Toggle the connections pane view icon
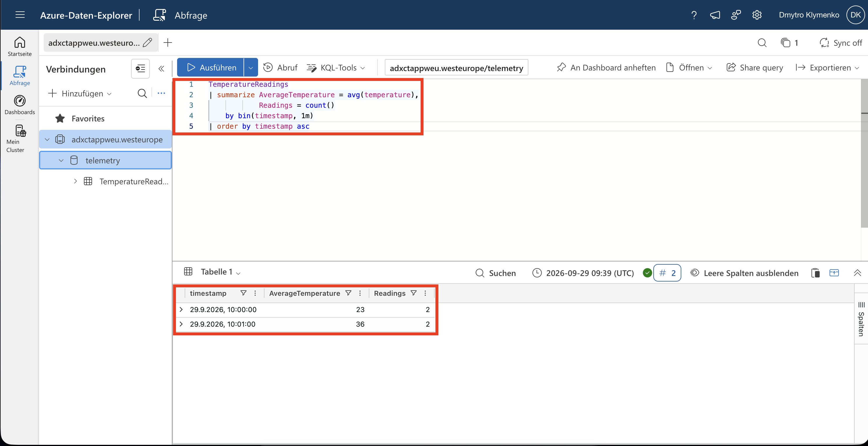This screenshot has height=446, width=868. click(140, 69)
